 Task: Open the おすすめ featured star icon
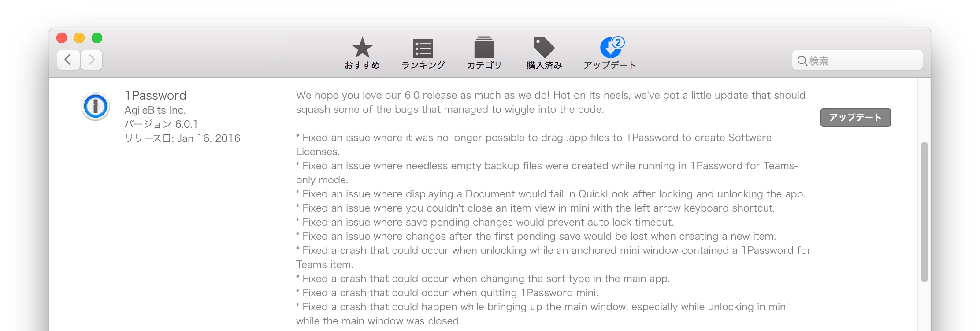pos(362,48)
